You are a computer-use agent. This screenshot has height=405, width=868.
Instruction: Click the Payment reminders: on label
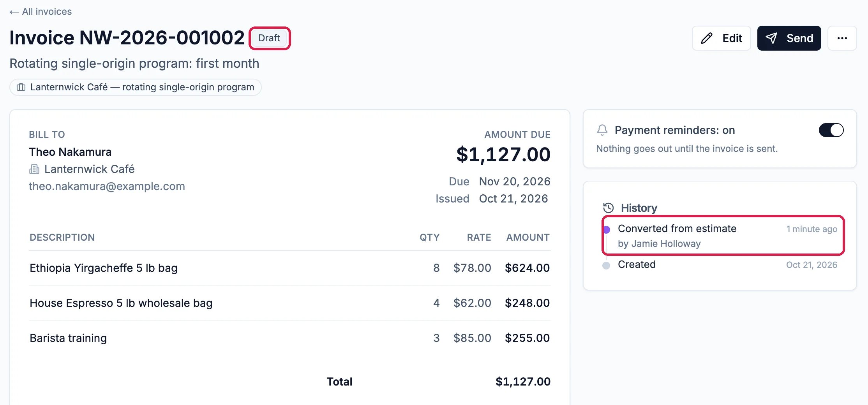coord(675,130)
